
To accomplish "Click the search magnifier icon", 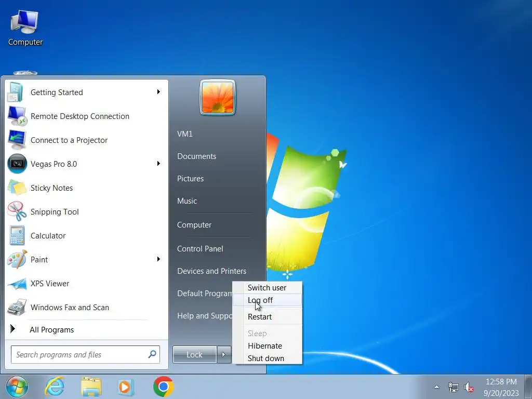I will click(x=152, y=354).
